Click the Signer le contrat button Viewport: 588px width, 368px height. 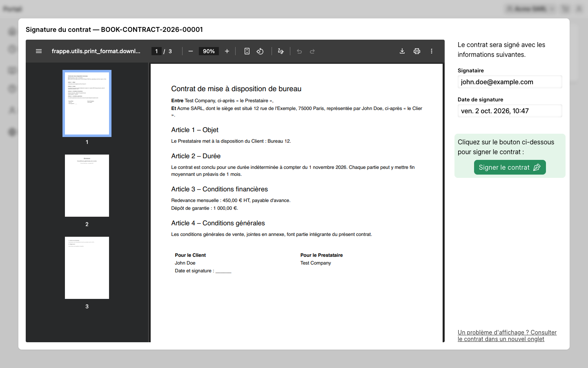click(510, 167)
